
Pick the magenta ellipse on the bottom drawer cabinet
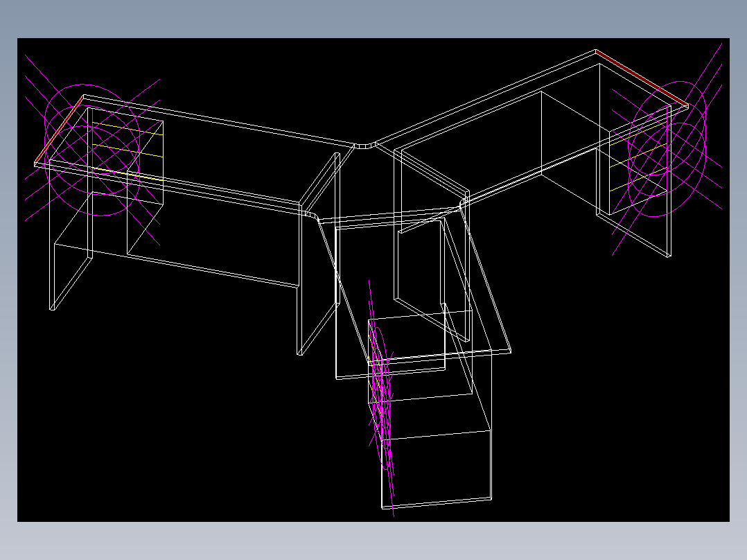pyautogui.click(x=383, y=398)
